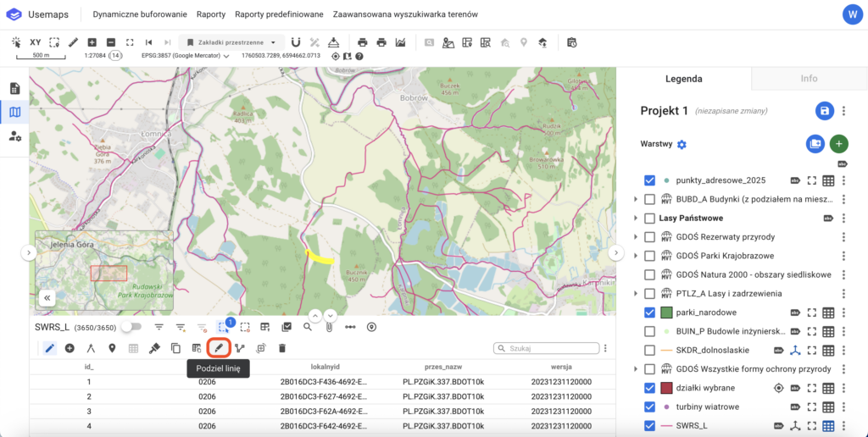Uncheck the punkty_adresowe_2025 layer
The image size is (868, 437).
pos(649,180)
